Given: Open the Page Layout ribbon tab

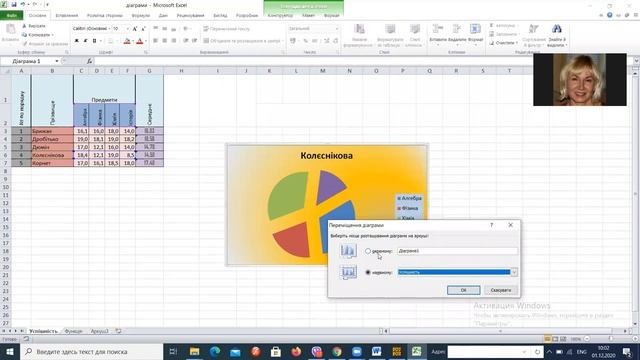Looking at the screenshot, I should (104, 16).
